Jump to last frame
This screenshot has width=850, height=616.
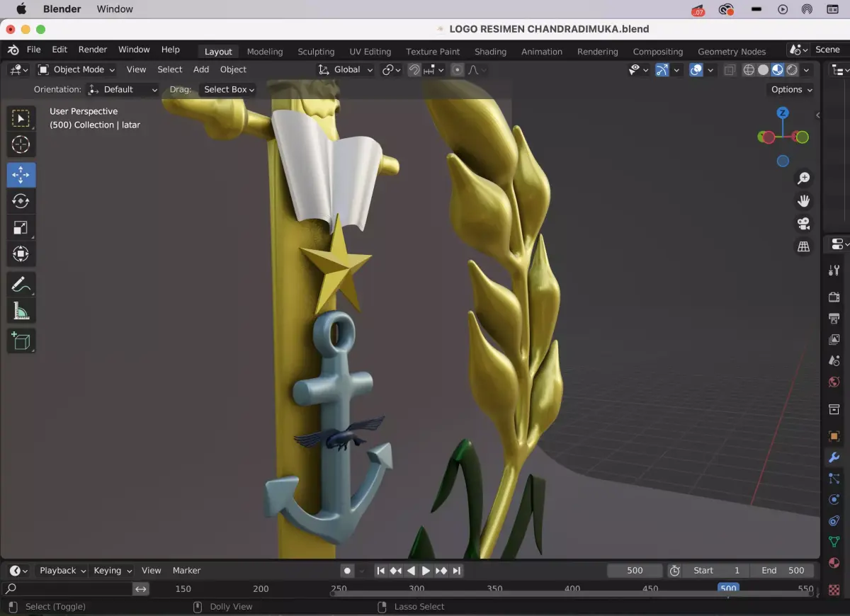click(x=457, y=571)
